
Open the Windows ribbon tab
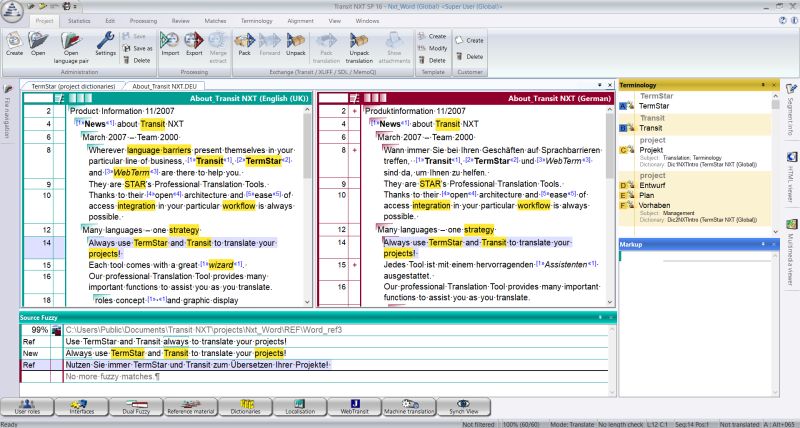coord(367,21)
